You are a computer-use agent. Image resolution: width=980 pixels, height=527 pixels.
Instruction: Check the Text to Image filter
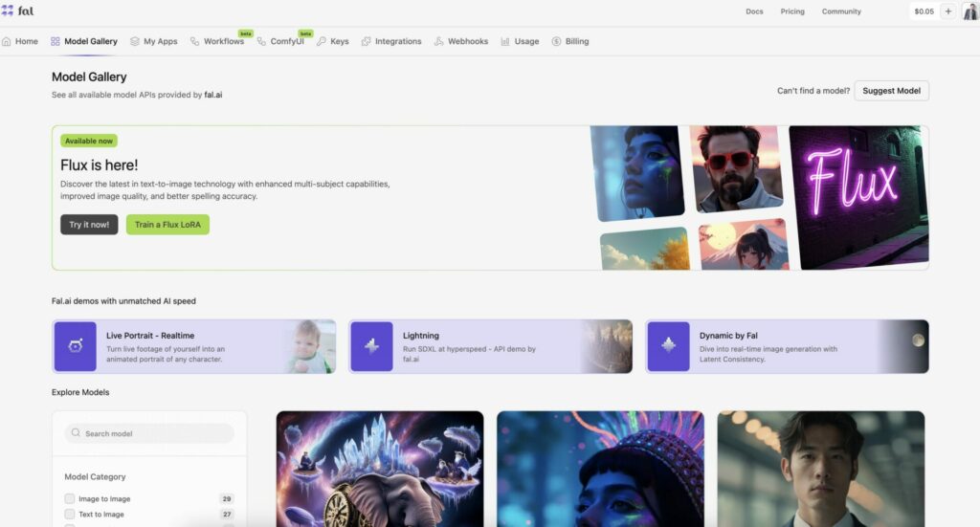[x=70, y=515]
